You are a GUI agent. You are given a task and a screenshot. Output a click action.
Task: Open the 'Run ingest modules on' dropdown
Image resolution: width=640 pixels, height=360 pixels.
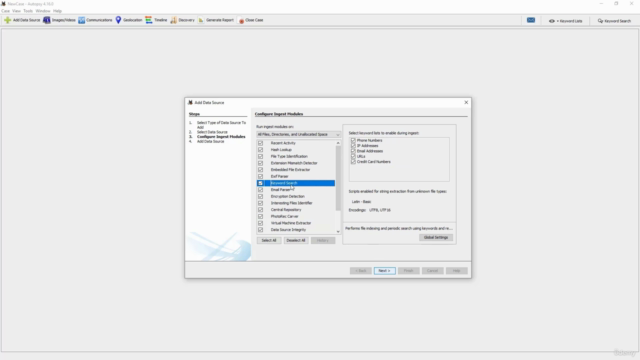click(298, 134)
